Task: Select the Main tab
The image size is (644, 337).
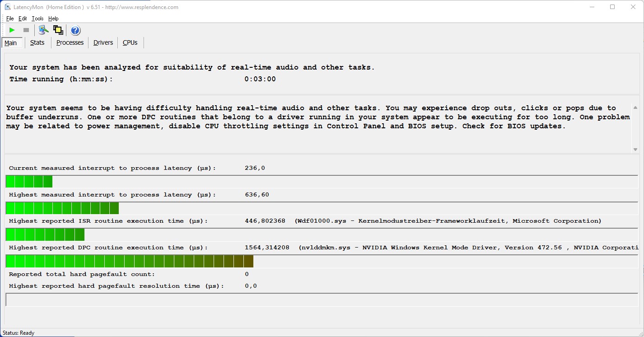Action: [11, 43]
